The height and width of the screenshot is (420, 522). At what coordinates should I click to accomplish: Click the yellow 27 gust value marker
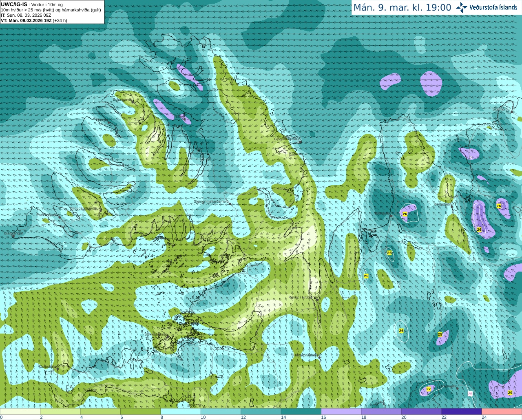429,389
